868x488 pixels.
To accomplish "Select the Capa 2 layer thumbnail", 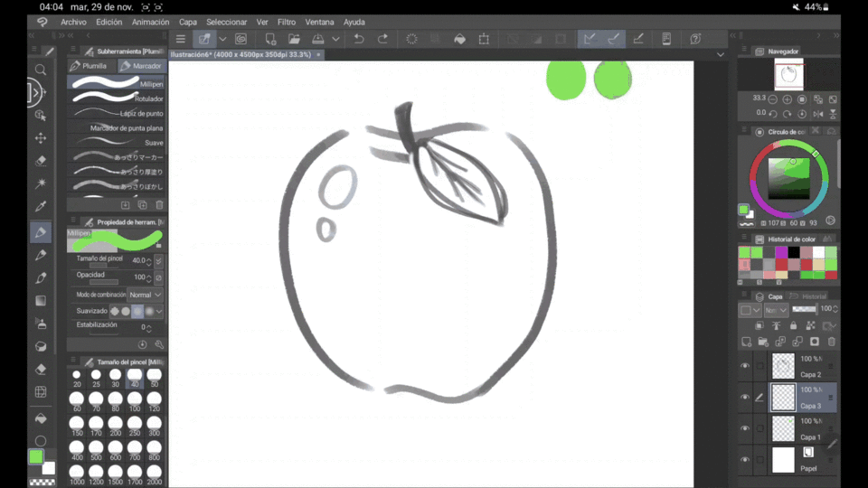I will 783,366.
